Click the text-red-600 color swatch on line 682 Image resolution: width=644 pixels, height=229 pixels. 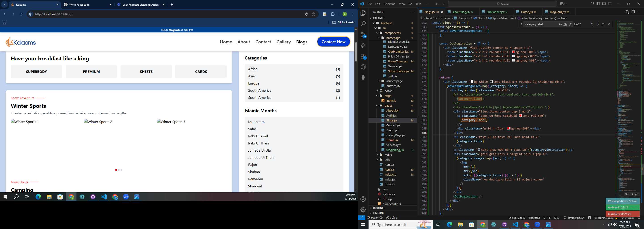point(521,116)
